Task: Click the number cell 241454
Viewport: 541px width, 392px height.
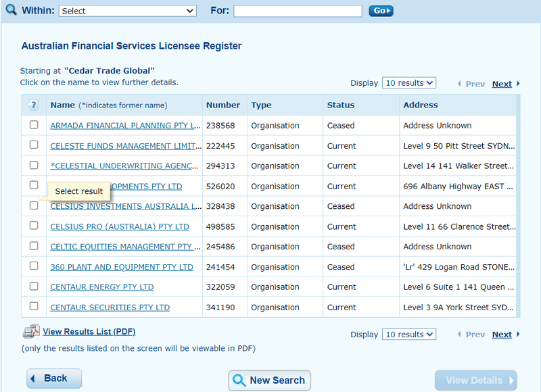Action: (220, 267)
